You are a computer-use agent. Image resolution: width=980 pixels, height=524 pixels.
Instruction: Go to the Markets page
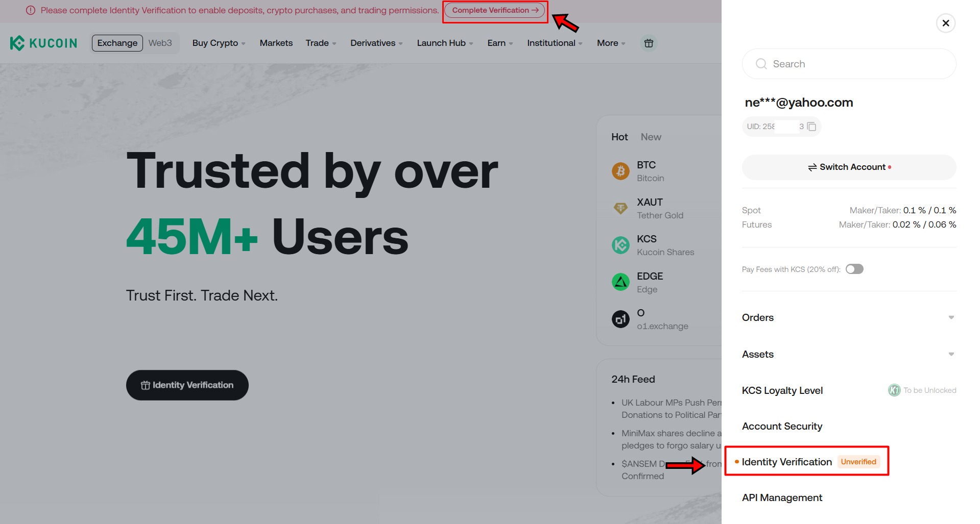point(276,43)
